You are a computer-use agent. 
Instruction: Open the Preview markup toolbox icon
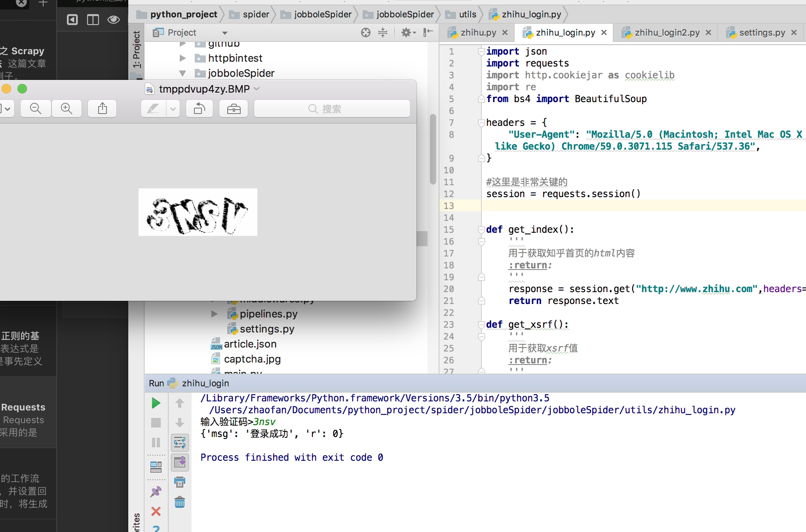(234, 108)
